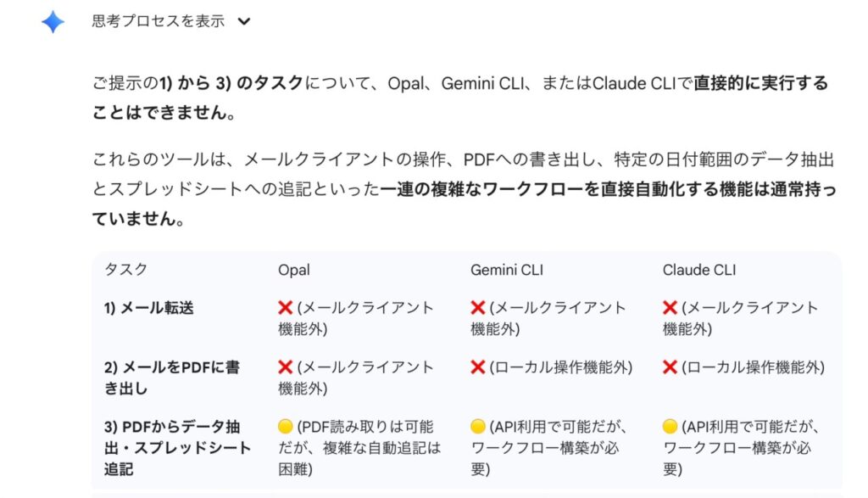Viewport: 868px width, 498px height.
Task: Click the red X in Gemini CLI's メール転送 cell
Action: point(478,308)
